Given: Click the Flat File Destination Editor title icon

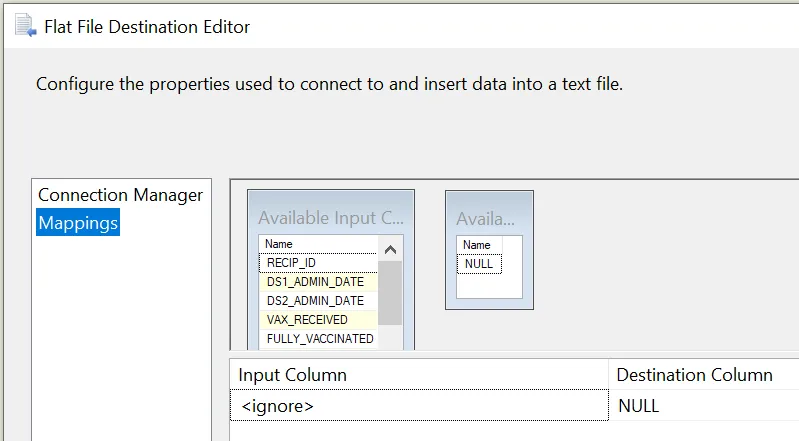Looking at the screenshot, I should [x=24, y=26].
